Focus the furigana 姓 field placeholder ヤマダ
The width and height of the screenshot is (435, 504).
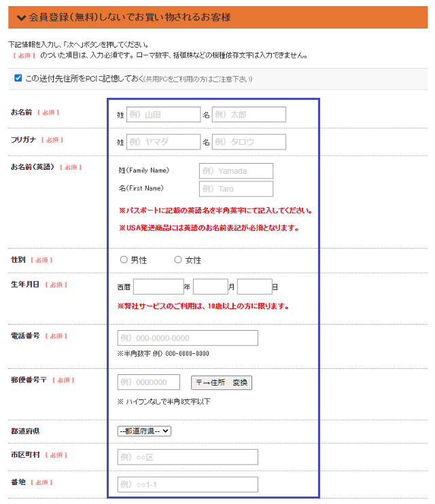coord(163,142)
